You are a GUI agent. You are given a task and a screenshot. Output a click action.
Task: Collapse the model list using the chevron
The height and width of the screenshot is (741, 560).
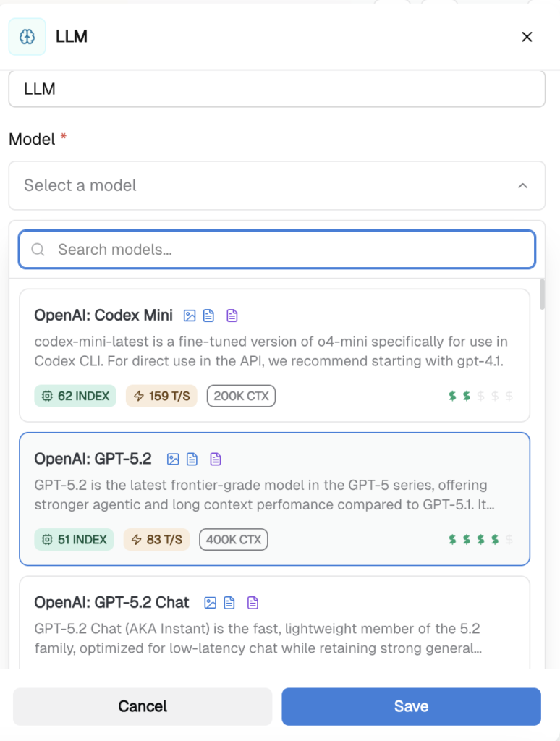tap(523, 185)
